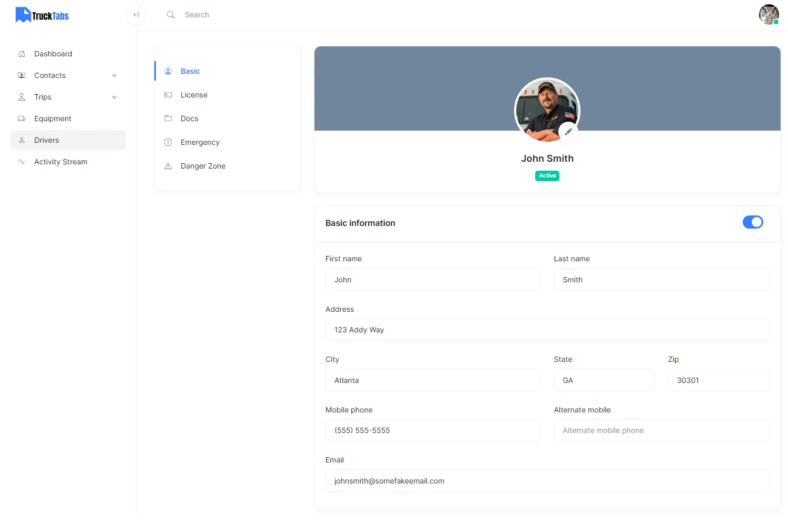Click the Last name field containing Smith
This screenshot has height=532, width=788.
662,280
